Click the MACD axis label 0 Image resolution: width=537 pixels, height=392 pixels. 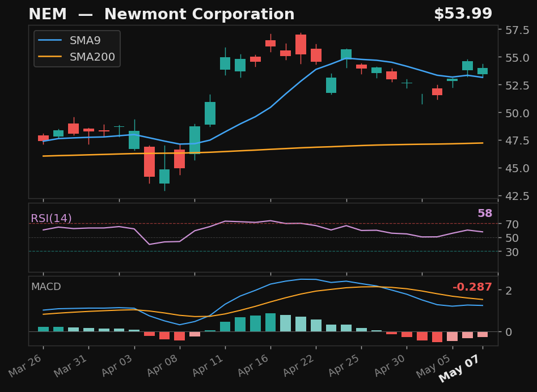[509, 332]
